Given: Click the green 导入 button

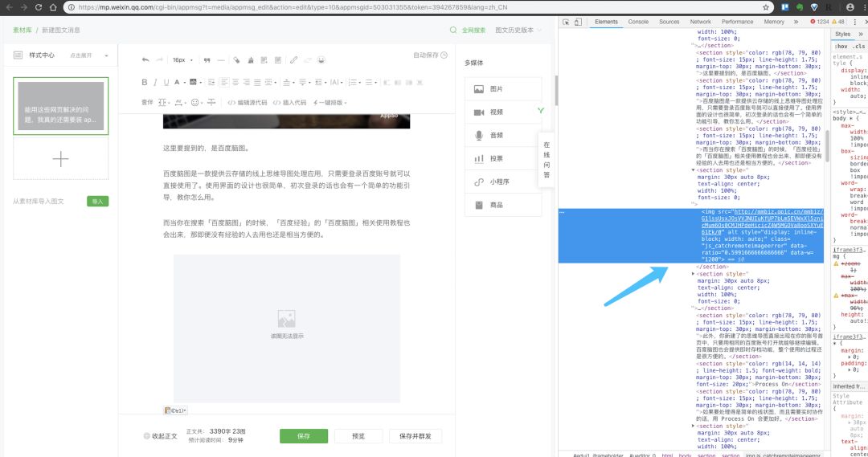Looking at the screenshot, I should (97, 202).
